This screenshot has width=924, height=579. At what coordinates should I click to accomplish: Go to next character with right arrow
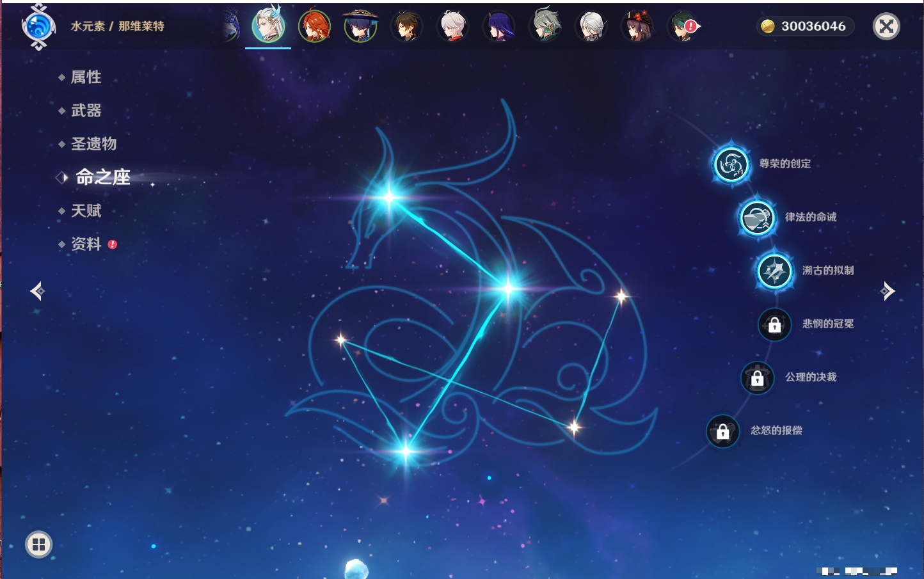tap(888, 291)
